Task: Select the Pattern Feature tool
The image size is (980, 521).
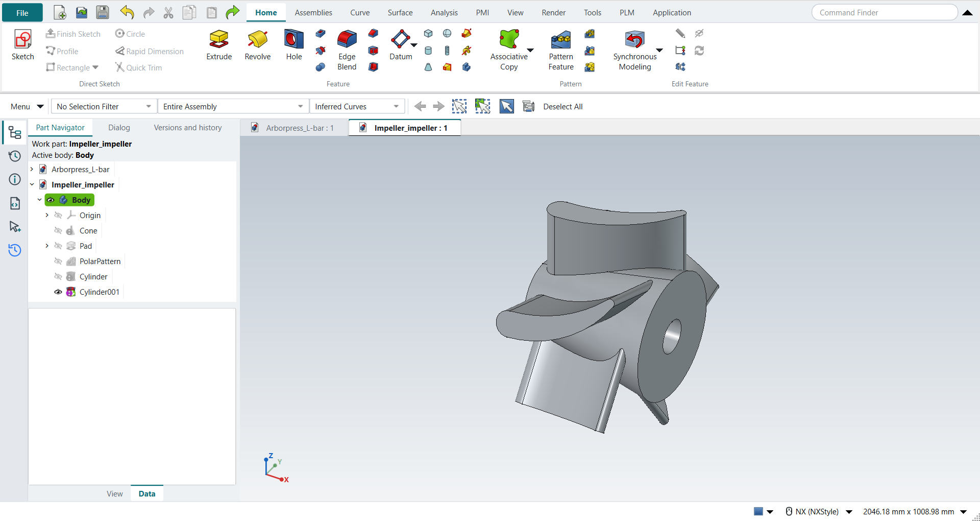Action: (x=561, y=50)
